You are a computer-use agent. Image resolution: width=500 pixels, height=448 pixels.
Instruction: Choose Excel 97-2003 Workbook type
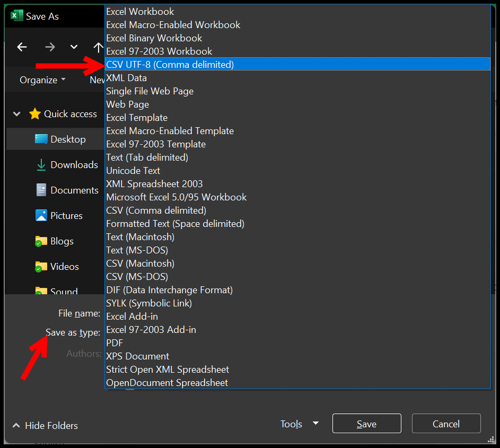297,51
